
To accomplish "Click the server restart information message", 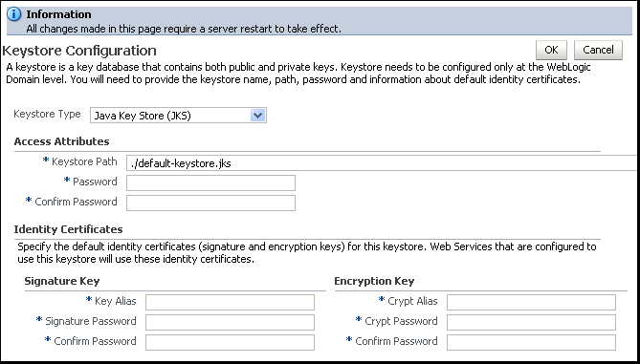I will pos(184,29).
